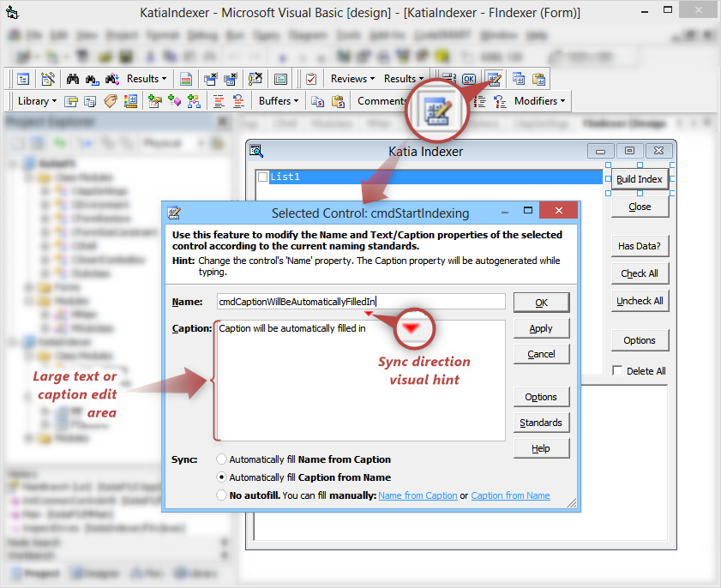This screenshot has height=588, width=721.
Task: Click Options on the Katia Indexer form
Action: (640, 340)
